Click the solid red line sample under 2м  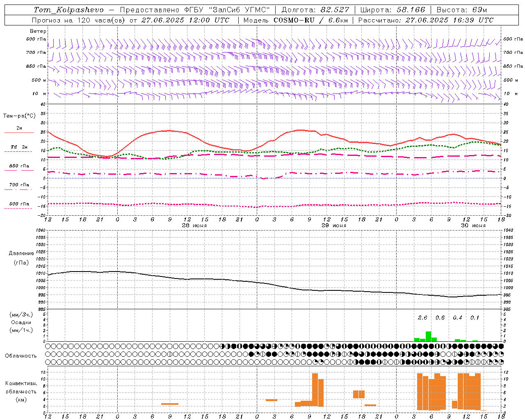click(x=19, y=132)
